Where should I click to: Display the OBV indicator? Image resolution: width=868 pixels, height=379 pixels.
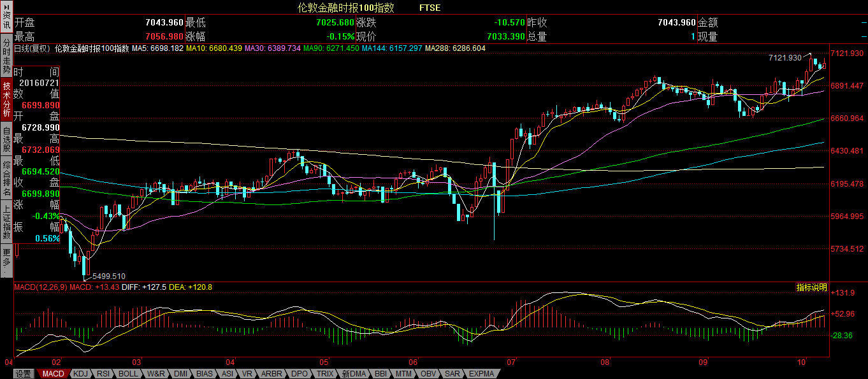[x=428, y=374]
